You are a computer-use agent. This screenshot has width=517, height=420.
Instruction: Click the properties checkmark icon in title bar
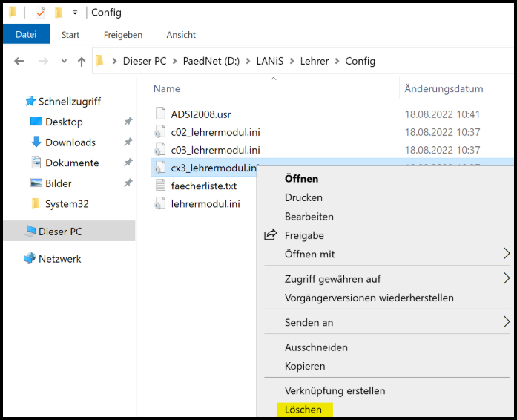coord(40,13)
